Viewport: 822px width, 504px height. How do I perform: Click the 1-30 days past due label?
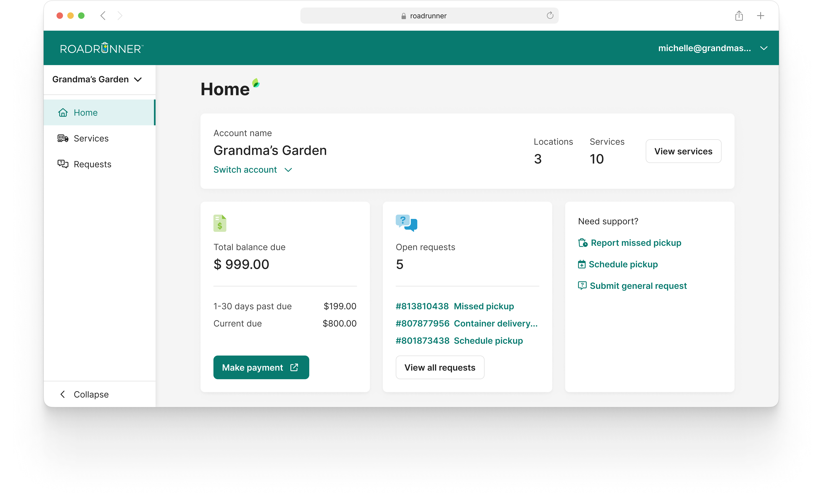(x=253, y=306)
